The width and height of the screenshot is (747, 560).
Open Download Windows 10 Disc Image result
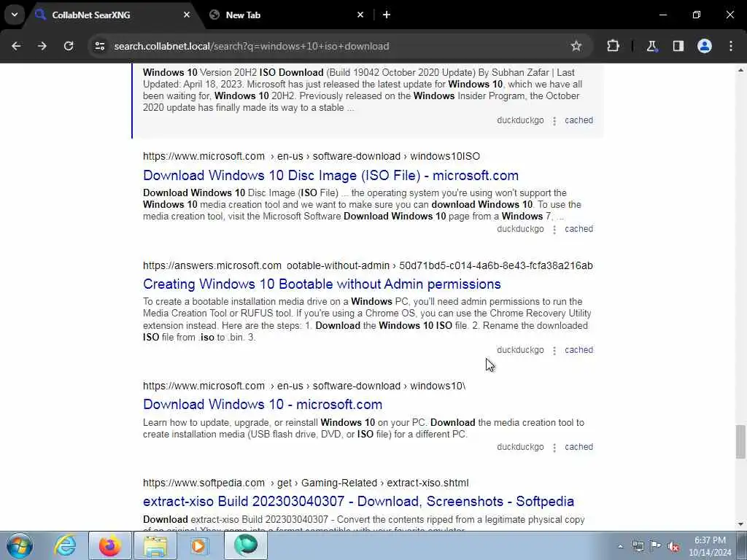pyautogui.click(x=330, y=175)
